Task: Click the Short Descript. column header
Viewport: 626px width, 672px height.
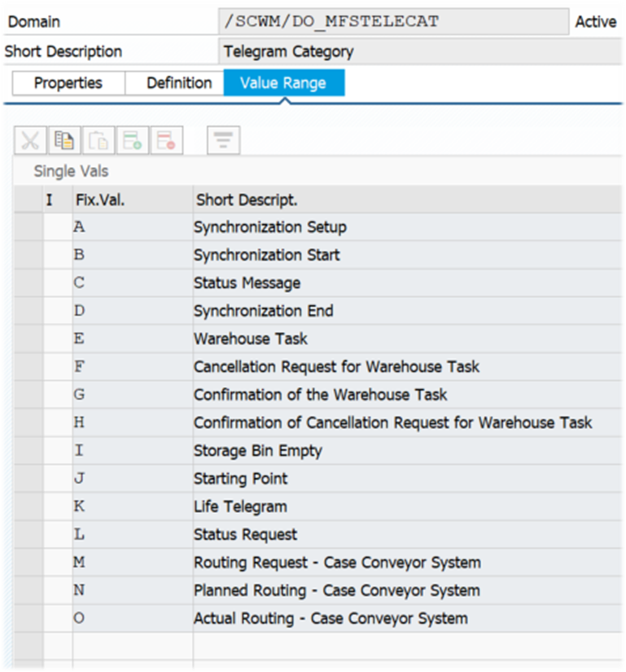Action: 407,200
